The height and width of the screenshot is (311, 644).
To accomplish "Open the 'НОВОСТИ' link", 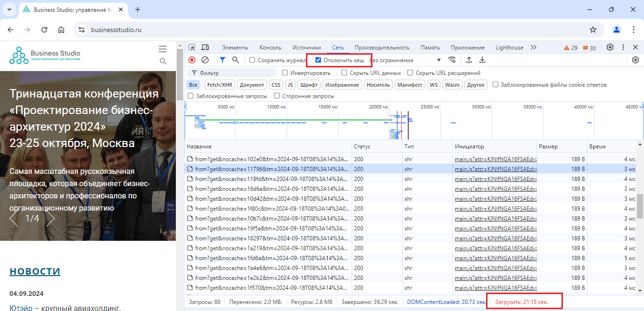I will click(35, 271).
